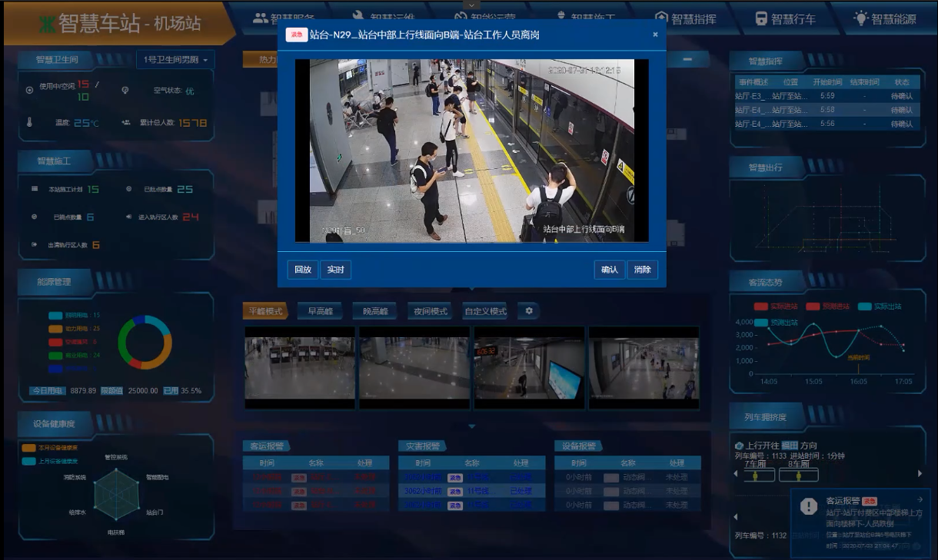Click the exclamation alert icon in 客运报警 notification
This screenshot has width=938, height=560.
[808, 505]
